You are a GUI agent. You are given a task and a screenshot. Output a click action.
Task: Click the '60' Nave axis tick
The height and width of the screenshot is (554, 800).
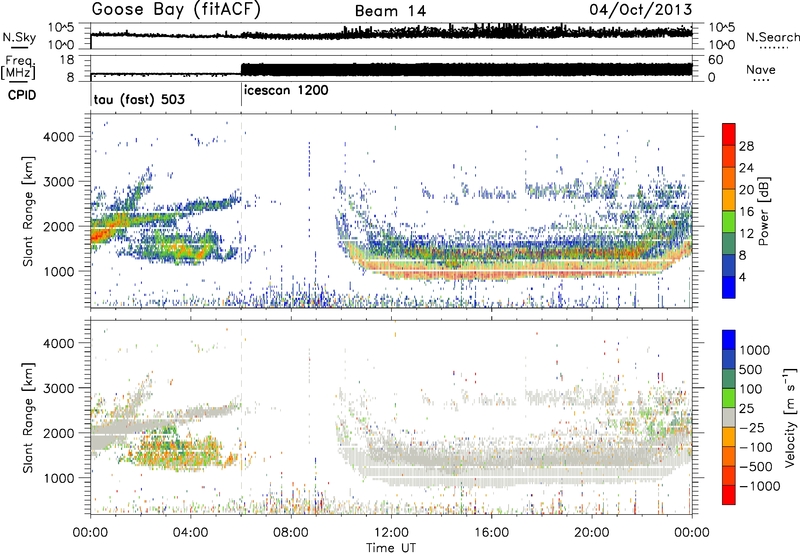716,60
